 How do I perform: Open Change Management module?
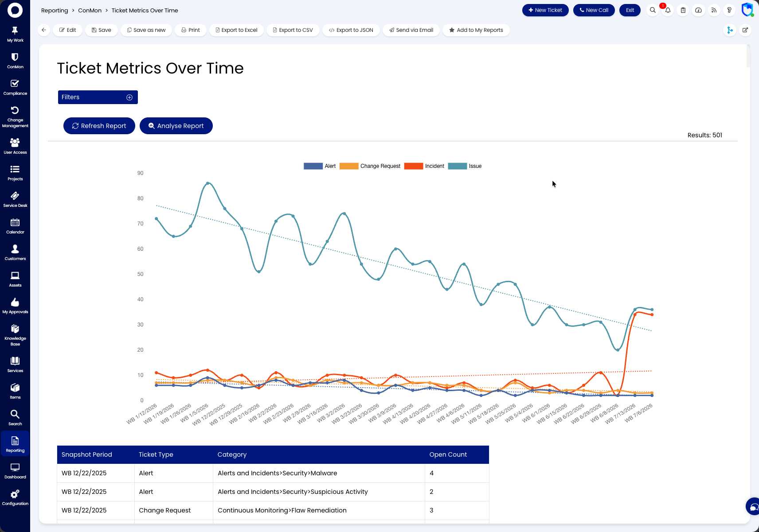[x=15, y=117]
